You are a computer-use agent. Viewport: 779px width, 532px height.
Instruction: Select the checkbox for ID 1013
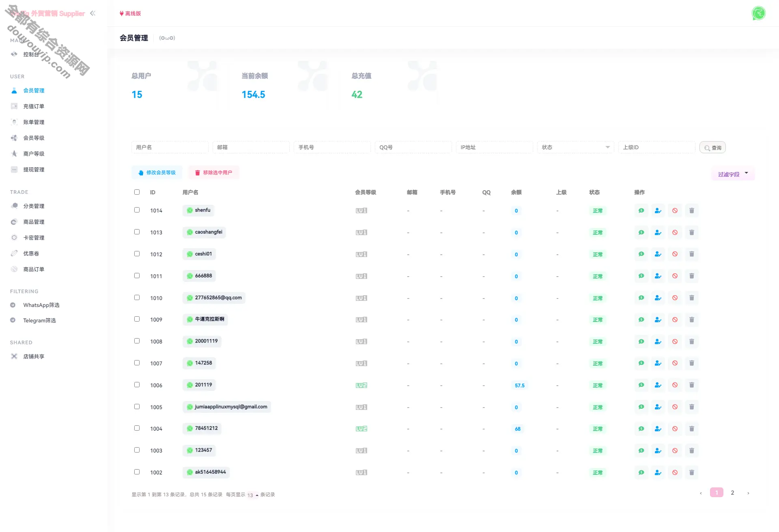click(137, 232)
